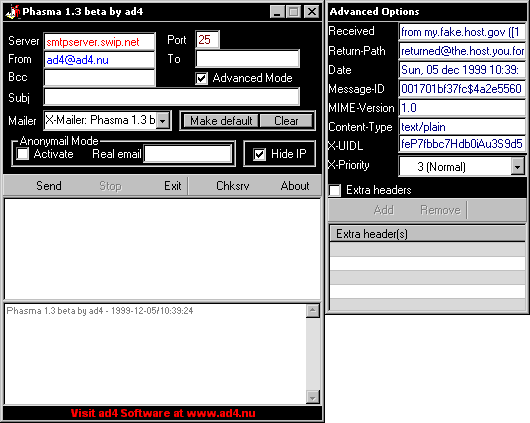The width and height of the screenshot is (530, 423).
Task: Click the Visit ad4 Software www.ad4.nu link
Action: pos(163,413)
